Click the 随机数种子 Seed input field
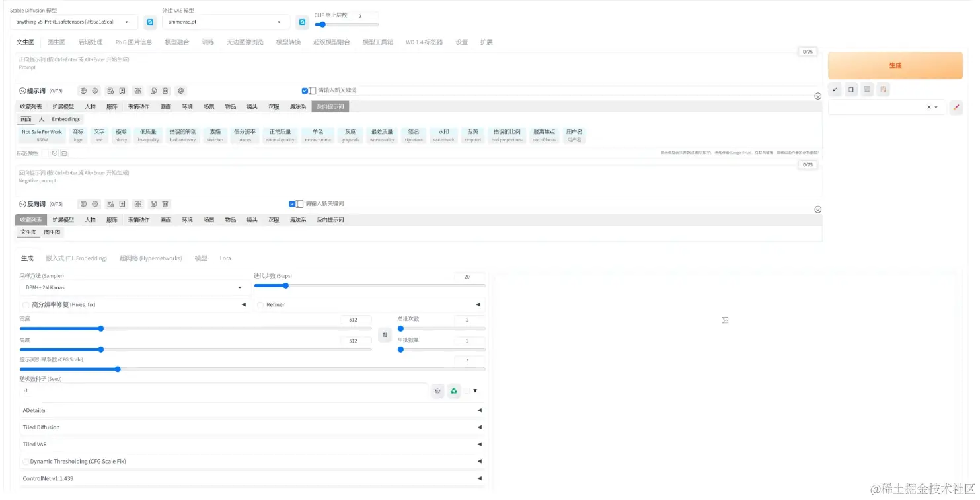 pyautogui.click(x=223, y=391)
